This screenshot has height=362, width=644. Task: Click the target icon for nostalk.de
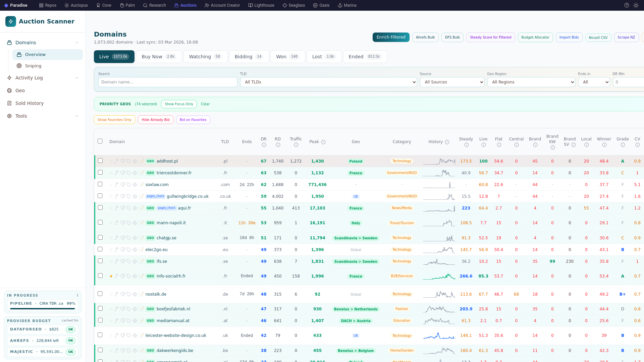point(135,294)
